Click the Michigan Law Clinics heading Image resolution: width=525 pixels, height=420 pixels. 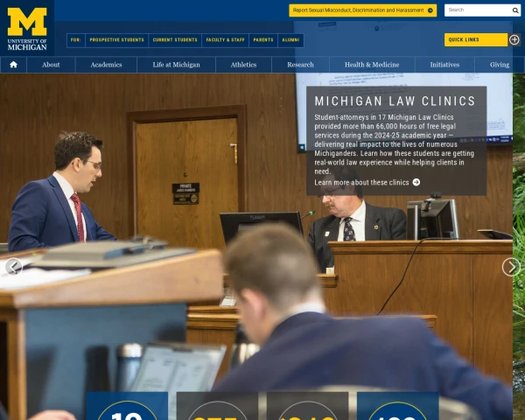(395, 101)
